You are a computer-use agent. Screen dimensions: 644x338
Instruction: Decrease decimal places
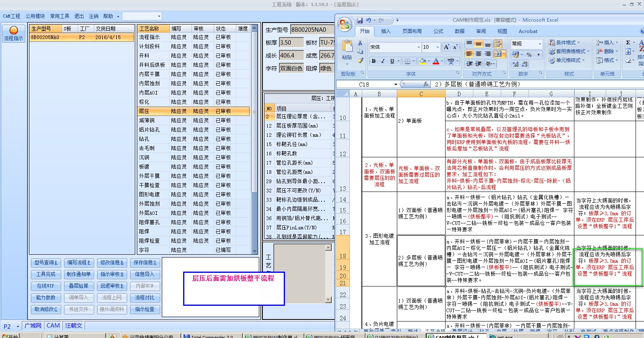point(524,64)
